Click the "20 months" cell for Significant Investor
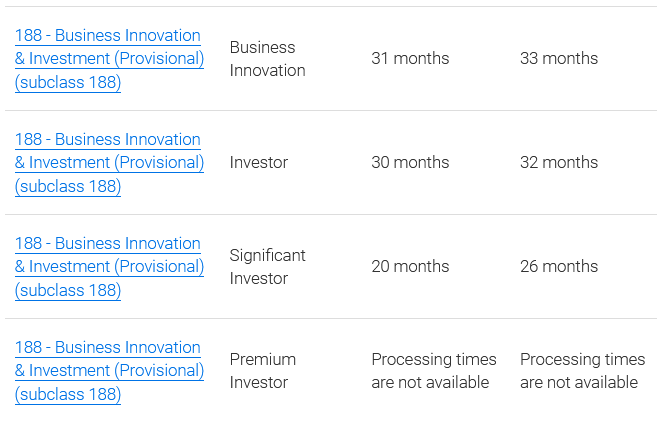The height and width of the screenshot is (422, 657). [x=410, y=267]
